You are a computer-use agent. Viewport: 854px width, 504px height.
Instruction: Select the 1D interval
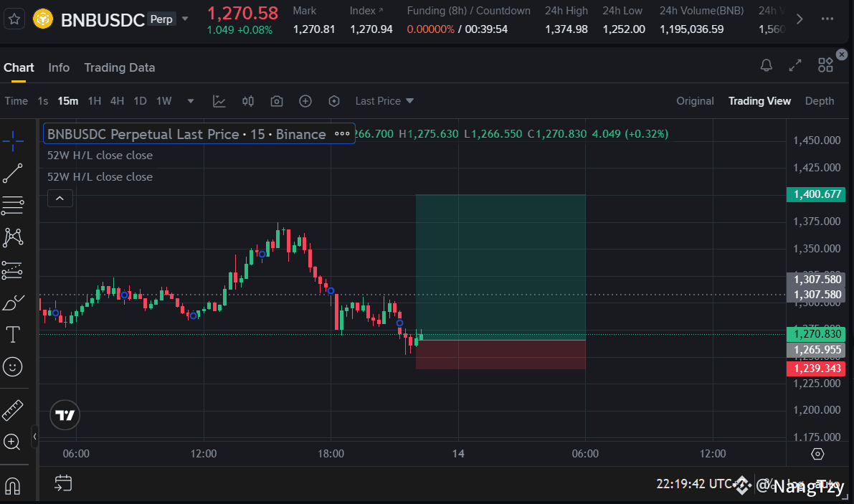coord(140,101)
